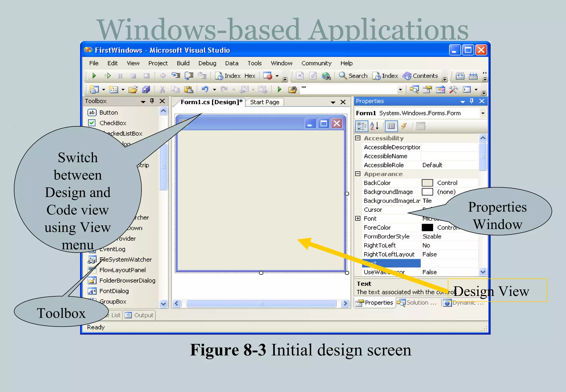Click the Hex display toolbar button
Screen dimensions: 566x392
(250, 75)
